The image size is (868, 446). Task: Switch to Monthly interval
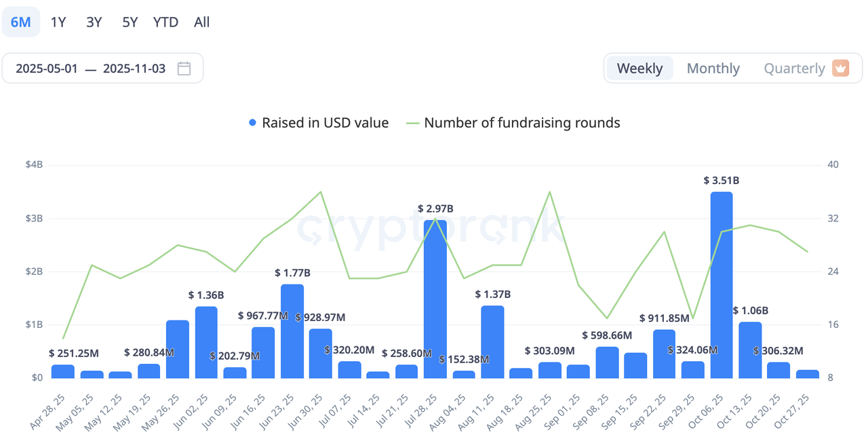[713, 69]
